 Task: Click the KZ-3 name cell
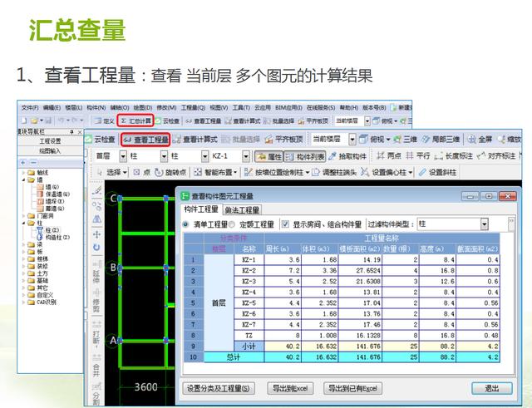click(249, 281)
